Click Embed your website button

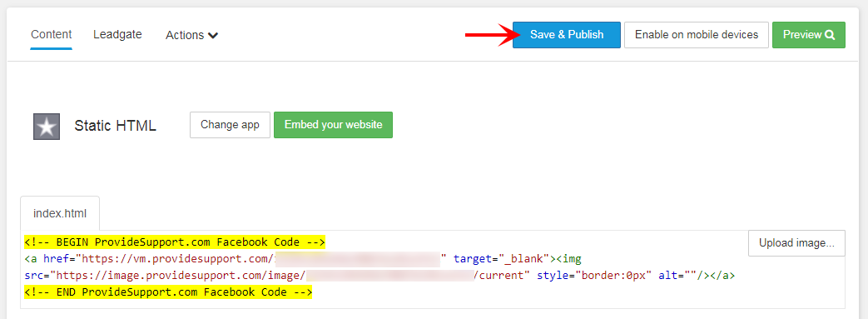pyautogui.click(x=333, y=125)
